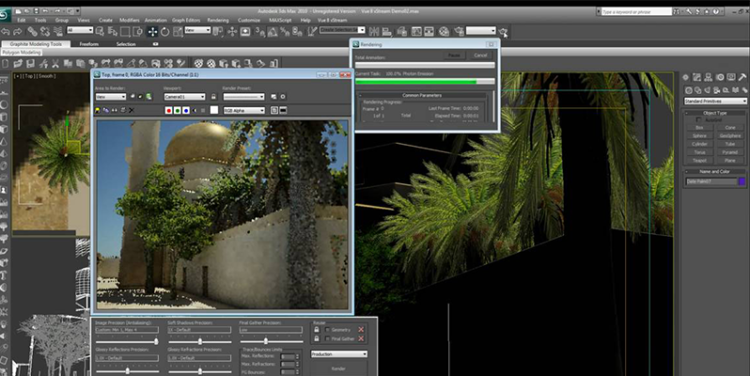Open the Viewport Camera01 dropdown
Screen dimensions: 750x376
tap(185, 97)
